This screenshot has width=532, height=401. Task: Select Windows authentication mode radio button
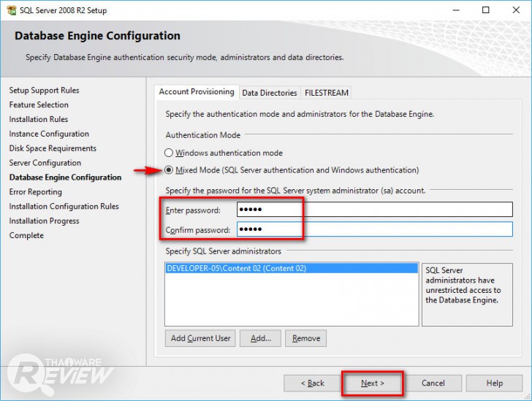pos(169,153)
